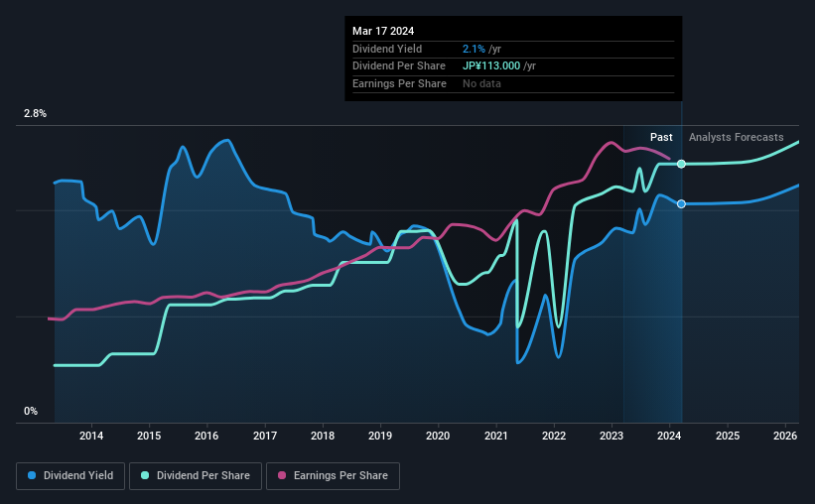Click the 2018 x-axis label

coord(323,436)
